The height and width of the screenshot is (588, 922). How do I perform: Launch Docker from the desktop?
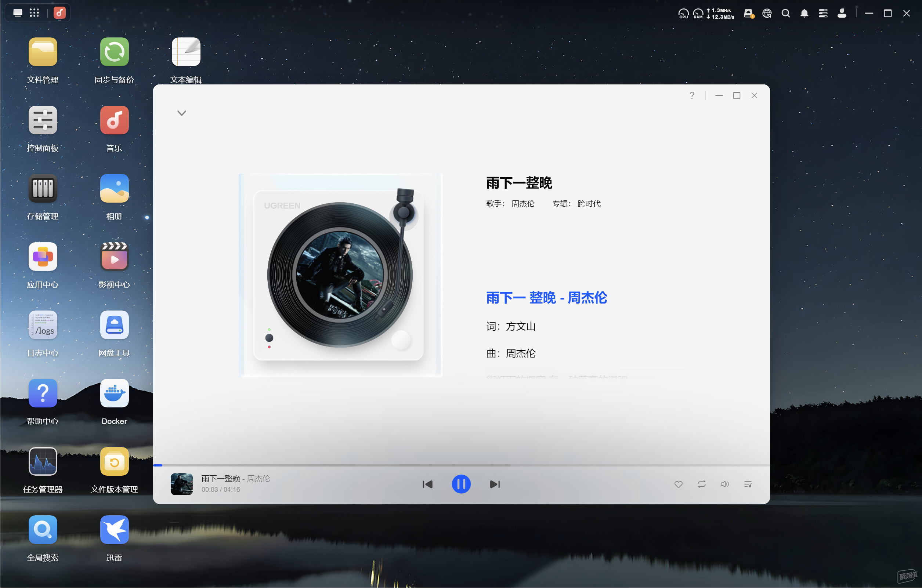114,393
